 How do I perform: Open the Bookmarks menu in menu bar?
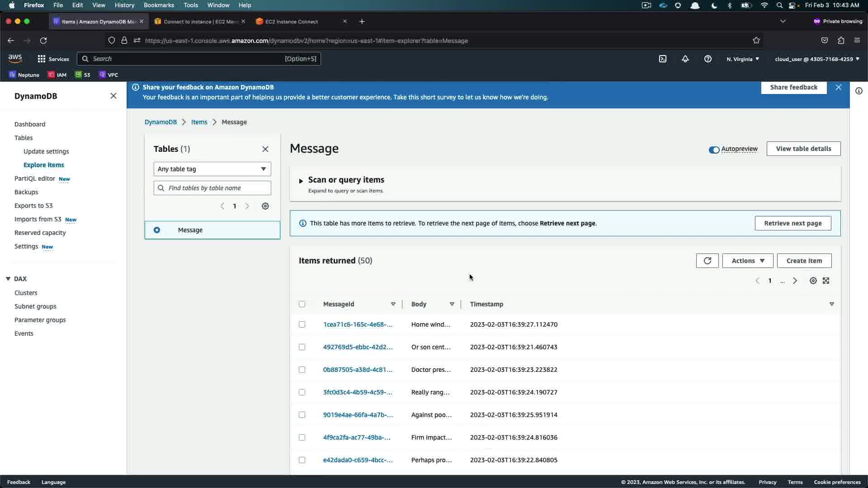point(159,5)
